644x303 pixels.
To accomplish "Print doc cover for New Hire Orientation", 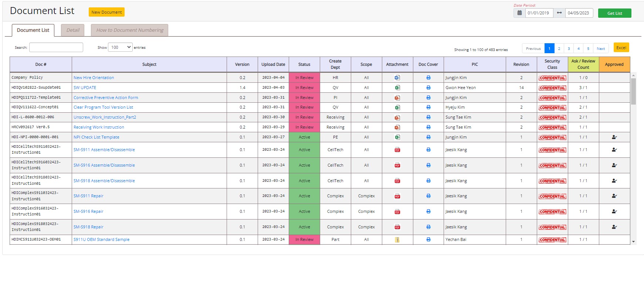I will (428, 78).
